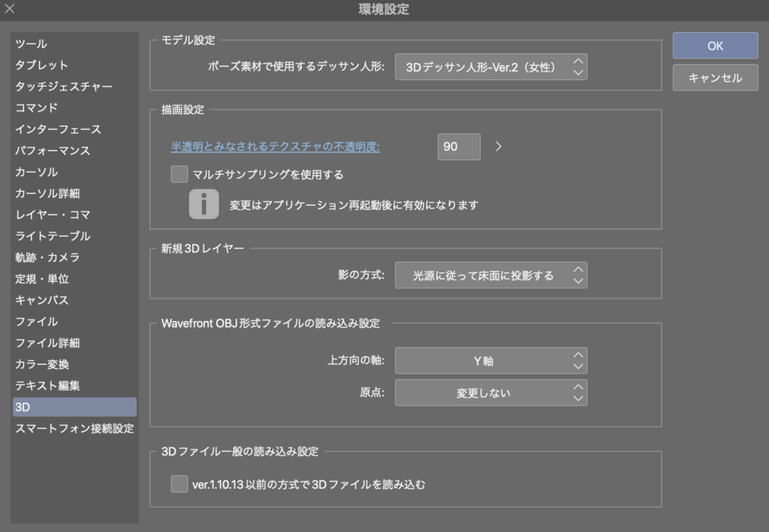
Task: Click the 新規3Dレイヤー group title
Action: click(x=203, y=248)
